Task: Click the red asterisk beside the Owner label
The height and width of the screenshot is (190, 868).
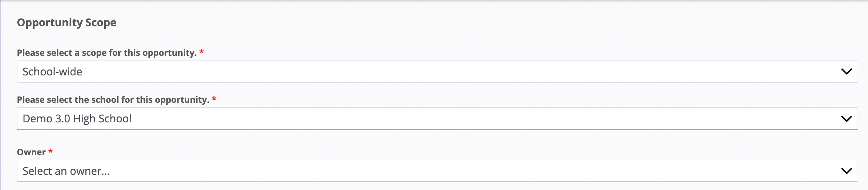Action: click(x=51, y=152)
